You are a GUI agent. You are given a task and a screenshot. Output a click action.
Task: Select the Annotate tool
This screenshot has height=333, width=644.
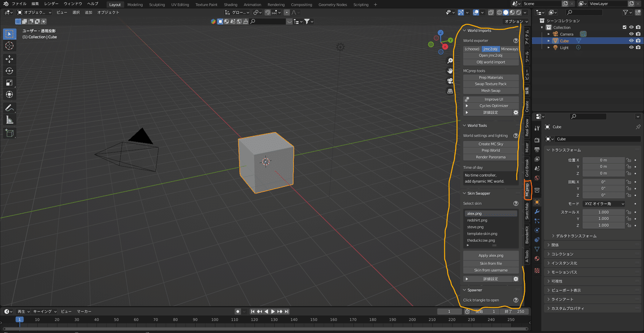10,108
